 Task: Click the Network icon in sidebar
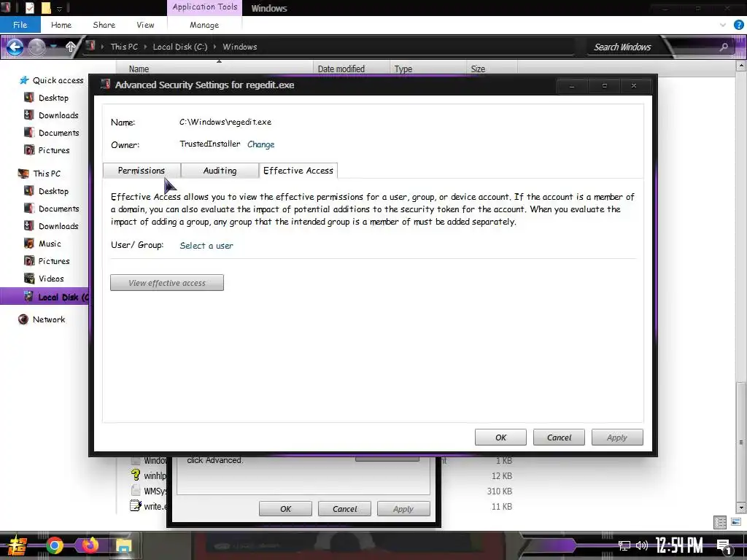pos(23,319)
